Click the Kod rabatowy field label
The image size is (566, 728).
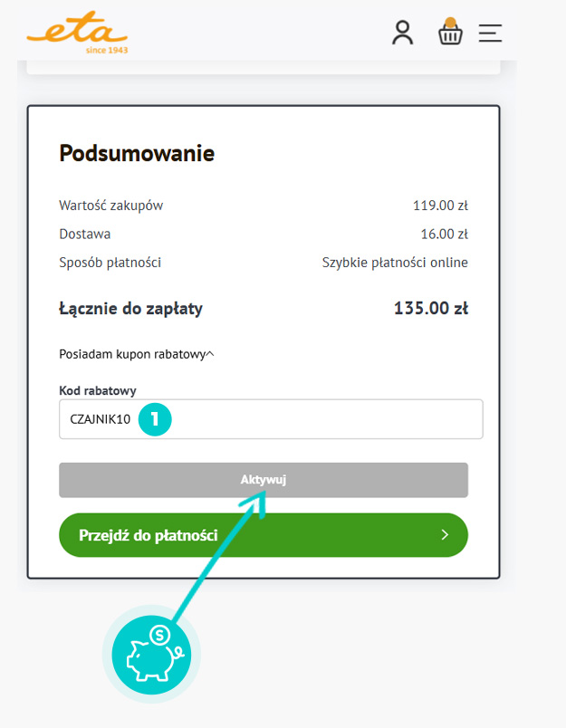[x=98, y=390]
